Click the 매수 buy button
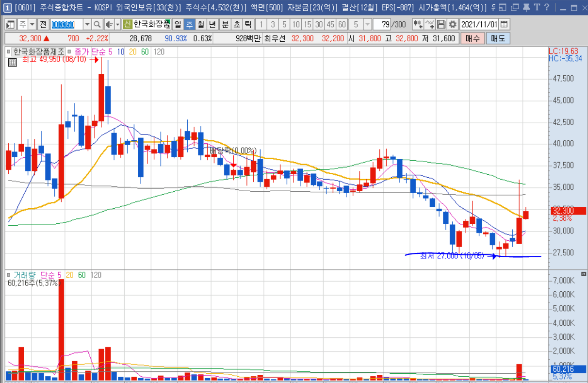The width and height of the screenshot is (588, 383). tap(472, 38)
